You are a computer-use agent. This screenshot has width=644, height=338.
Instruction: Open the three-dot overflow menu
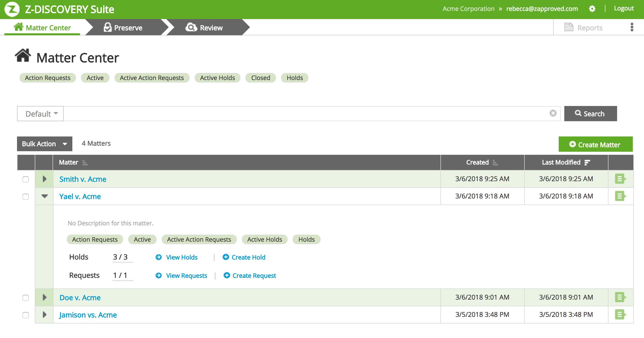point(632,27)
